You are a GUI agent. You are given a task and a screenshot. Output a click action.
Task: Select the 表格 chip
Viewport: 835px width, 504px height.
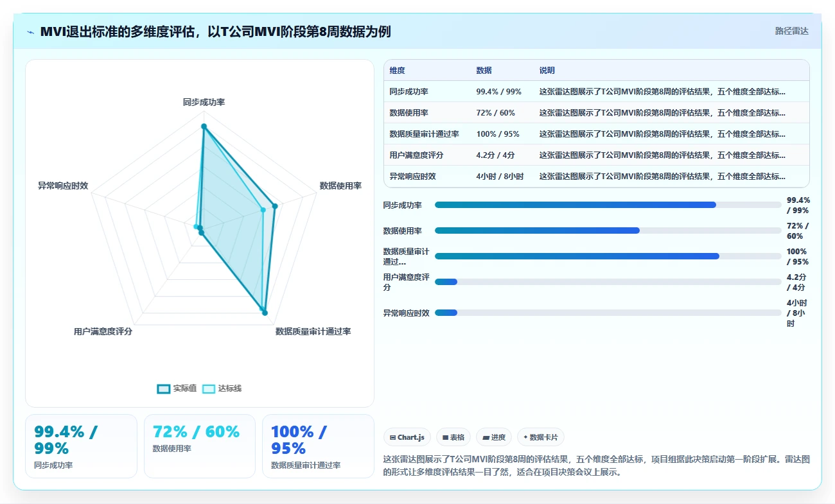pos(453,437)
